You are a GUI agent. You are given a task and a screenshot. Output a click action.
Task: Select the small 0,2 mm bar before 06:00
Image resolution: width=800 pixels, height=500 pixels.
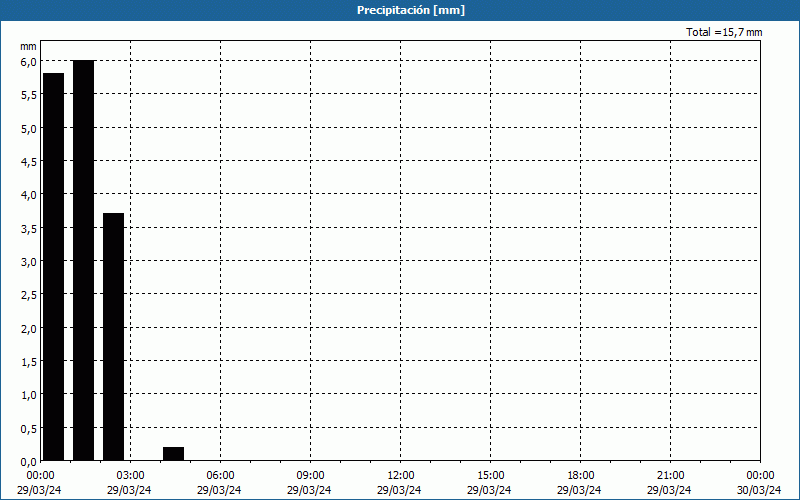tap(173, 454)
